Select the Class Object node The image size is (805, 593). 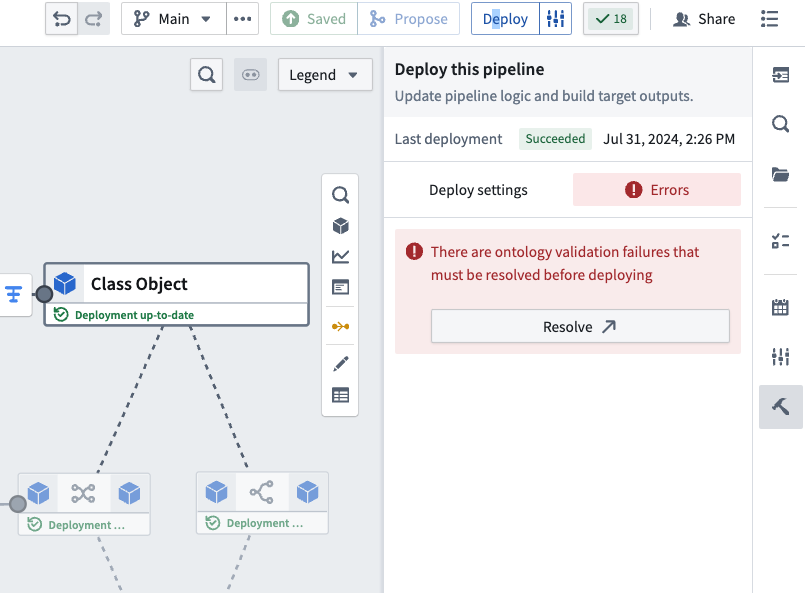177,294
